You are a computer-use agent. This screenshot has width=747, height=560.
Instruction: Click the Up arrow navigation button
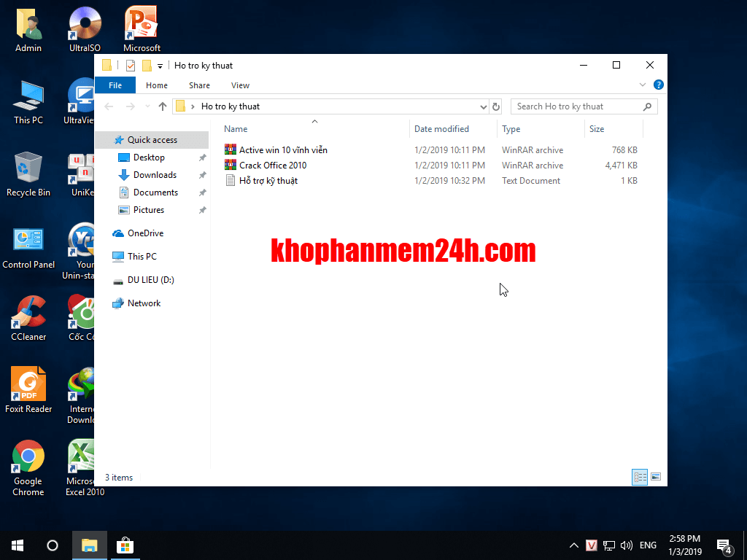point(163,106)
